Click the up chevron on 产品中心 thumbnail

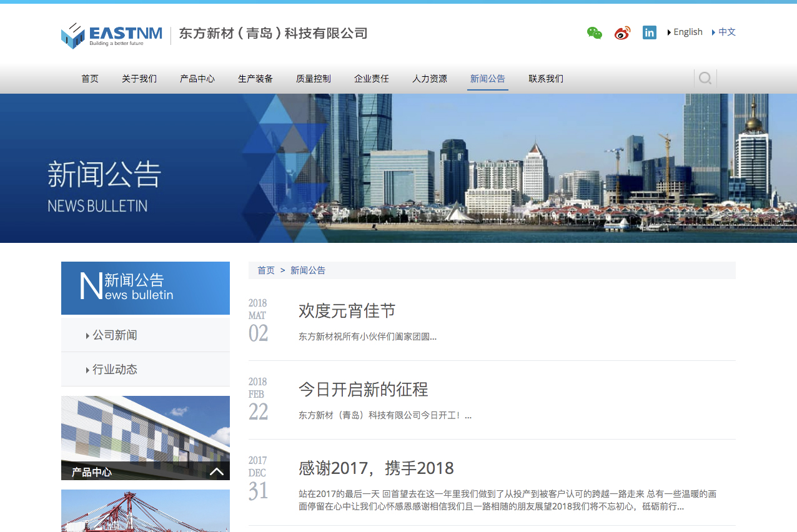click(x=216, y=471)
